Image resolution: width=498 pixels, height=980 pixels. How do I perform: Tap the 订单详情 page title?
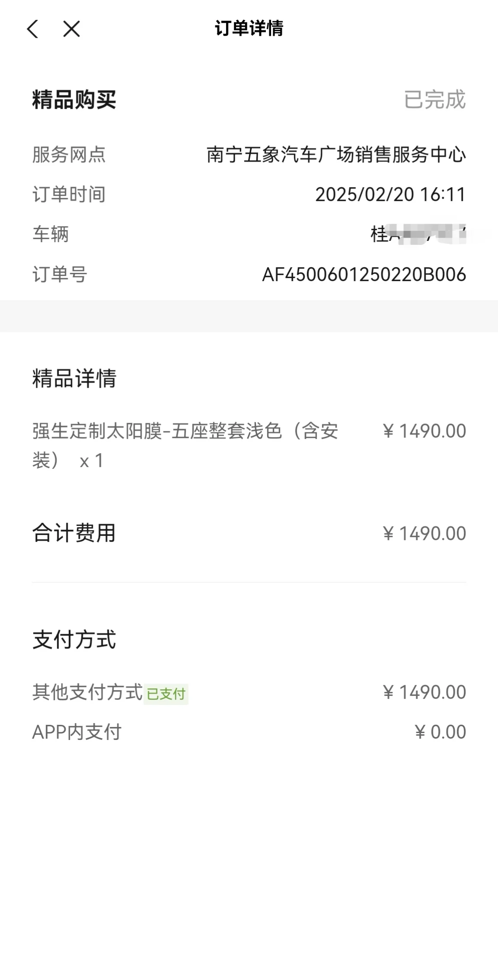[249, 29]
